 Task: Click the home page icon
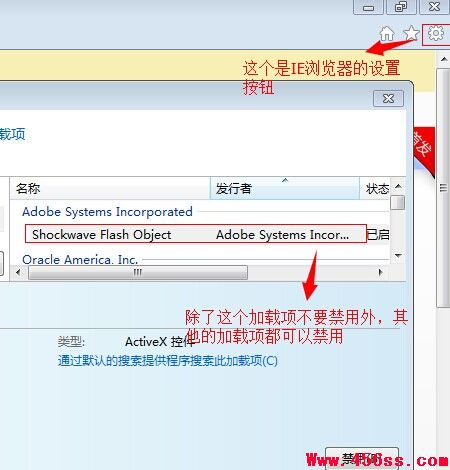[x=387, y=34]
